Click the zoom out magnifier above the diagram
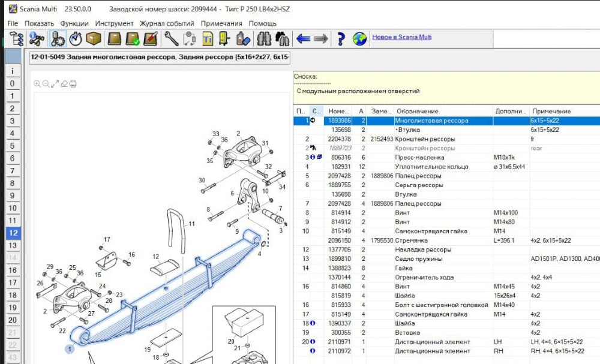 click(46, 84)
